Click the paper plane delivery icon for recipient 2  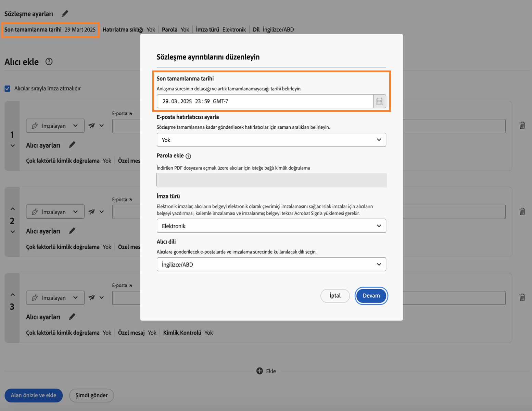[91, 212]
